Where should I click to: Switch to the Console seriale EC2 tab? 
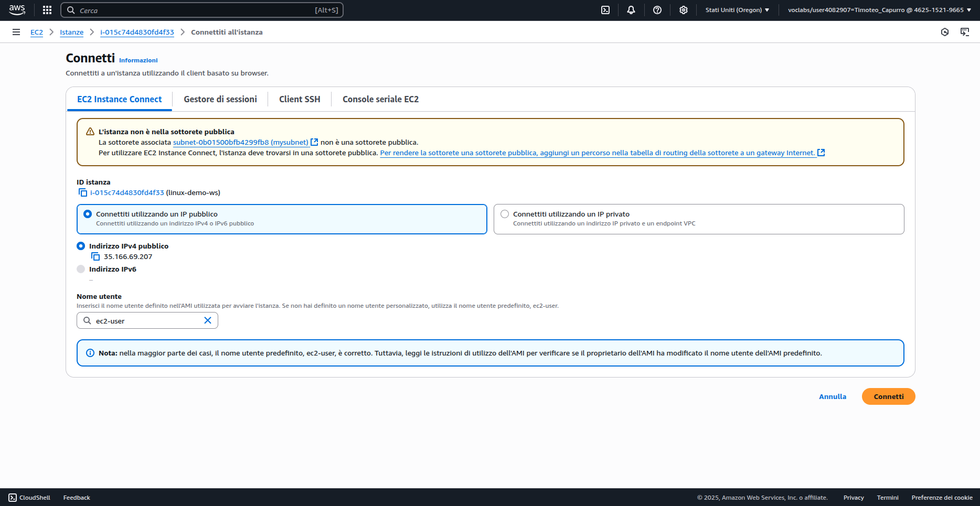381,99
